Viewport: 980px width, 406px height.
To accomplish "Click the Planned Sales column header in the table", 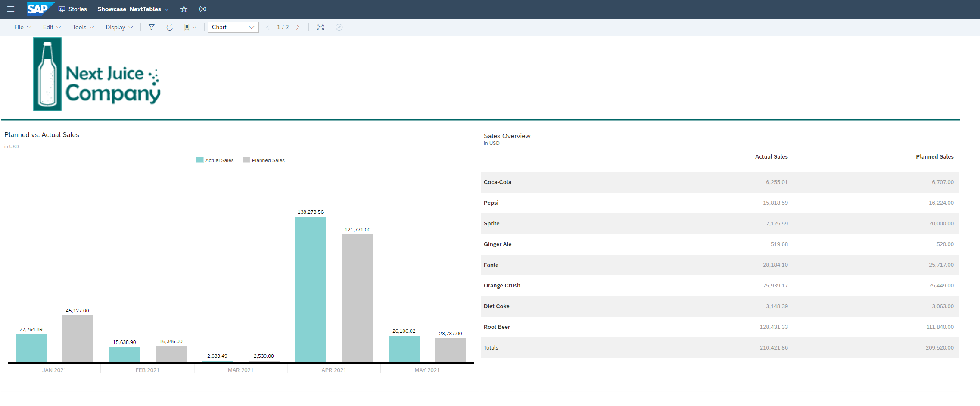I will 935,157.
